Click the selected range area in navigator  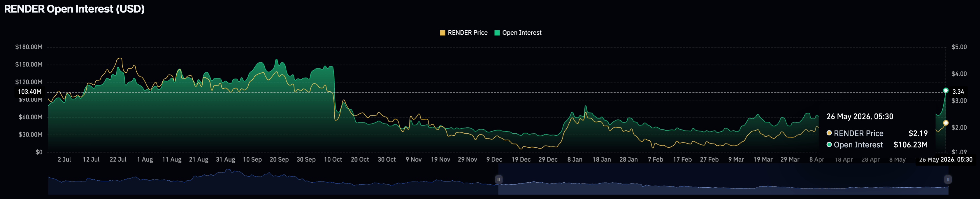coord(723,179)
